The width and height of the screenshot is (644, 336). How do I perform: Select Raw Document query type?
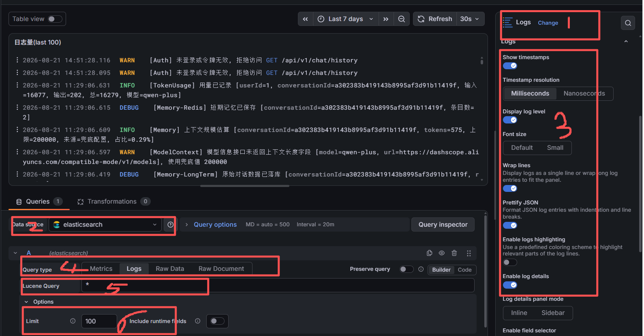(221, 269)
